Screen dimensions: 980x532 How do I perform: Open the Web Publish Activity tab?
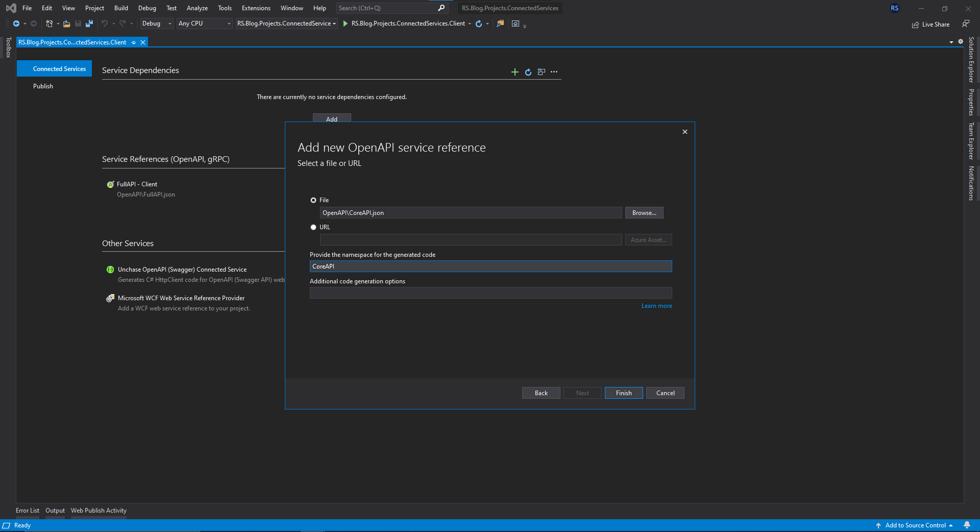99,511
